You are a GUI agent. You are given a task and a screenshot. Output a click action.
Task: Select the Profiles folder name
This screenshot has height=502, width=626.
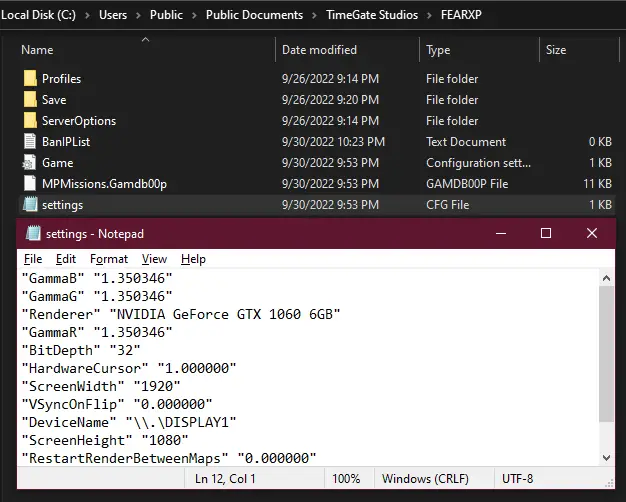(x=61, y=79)
